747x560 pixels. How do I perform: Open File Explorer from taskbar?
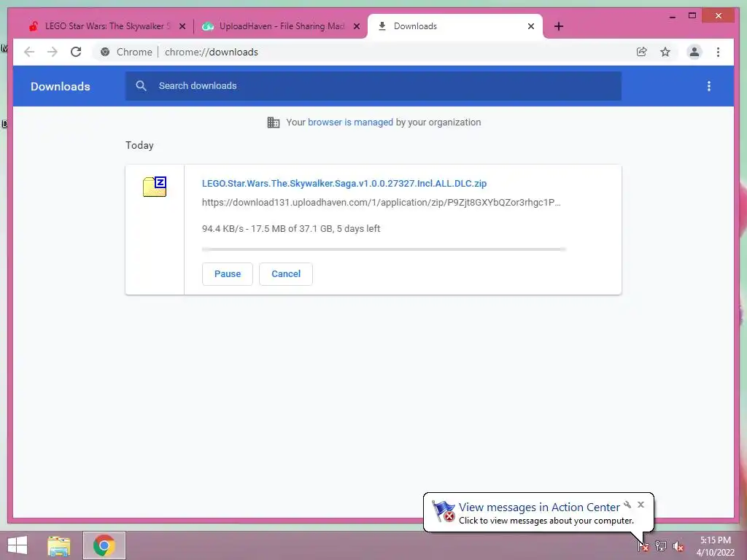[x=59, y=545]
